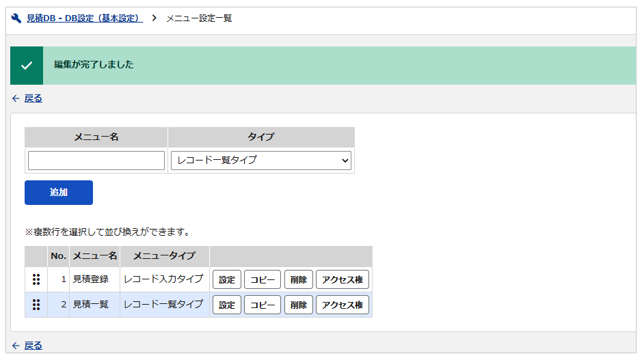Click コピー for 見積登録 menu
The width and height of the screenshot is (644, 360).
[263, 279]
